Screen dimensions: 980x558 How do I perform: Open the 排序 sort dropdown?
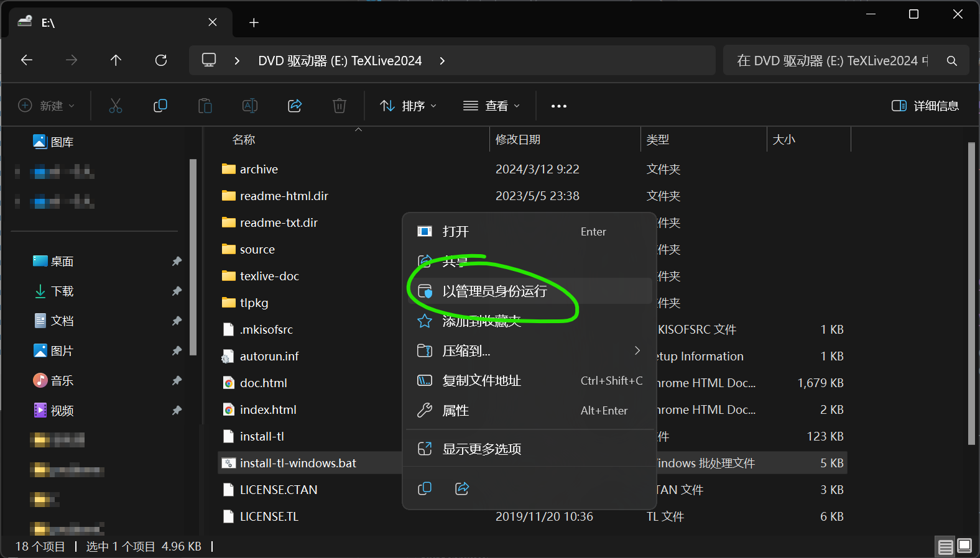pos(409,106)
